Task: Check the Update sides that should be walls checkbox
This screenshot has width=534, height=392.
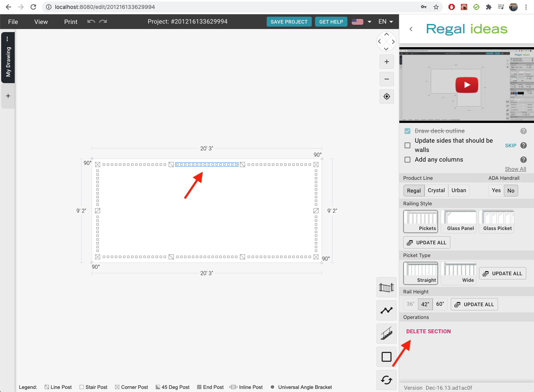Action: [x=407, y=145]
